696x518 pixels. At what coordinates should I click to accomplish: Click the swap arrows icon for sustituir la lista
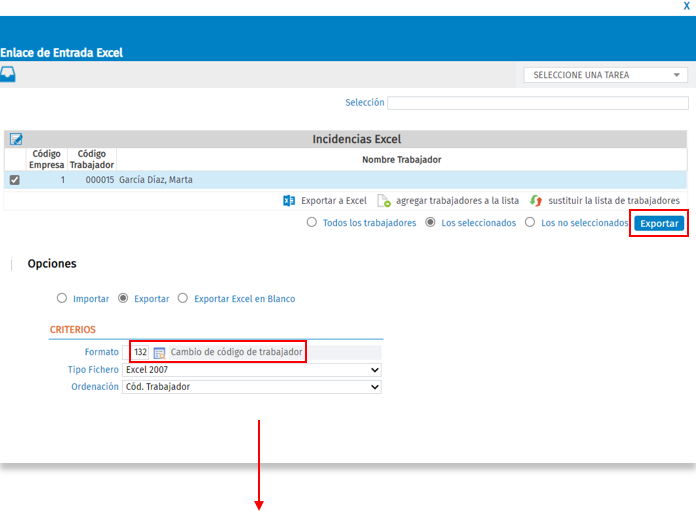[x=536, y=201]
